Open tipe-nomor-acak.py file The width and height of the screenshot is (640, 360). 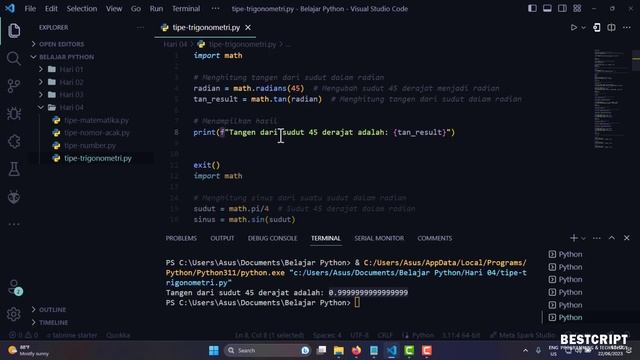[97, 133]
